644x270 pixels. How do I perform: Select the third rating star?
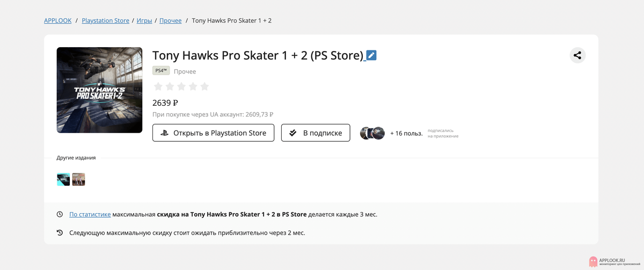tap(181, 86)
